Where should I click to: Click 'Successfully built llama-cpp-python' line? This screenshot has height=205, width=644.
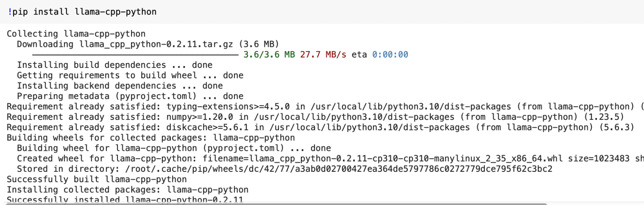pyautogui.click(x=97, y=179)
